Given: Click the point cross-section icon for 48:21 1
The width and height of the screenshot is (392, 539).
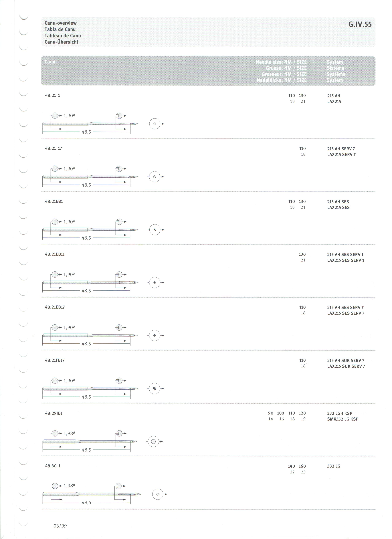Looking at the screenshot, I should (x=155, y=124).
